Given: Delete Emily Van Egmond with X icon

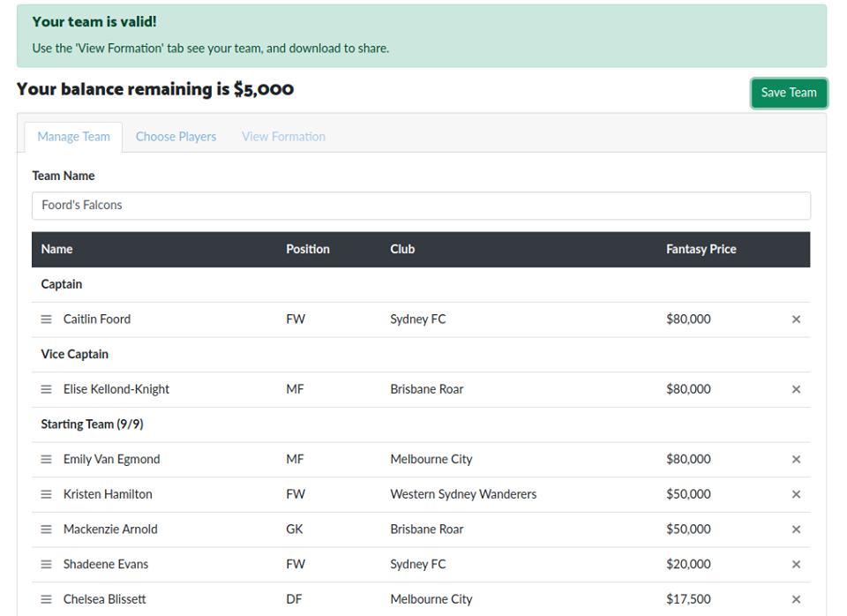Looking at the screenshot, I should pyautogui.click(x=796, y=460).
